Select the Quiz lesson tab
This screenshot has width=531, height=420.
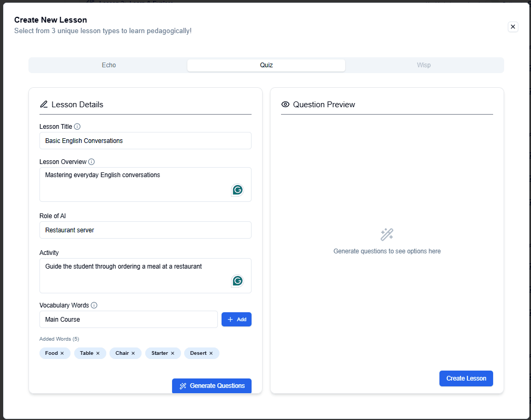pos(266,65)
